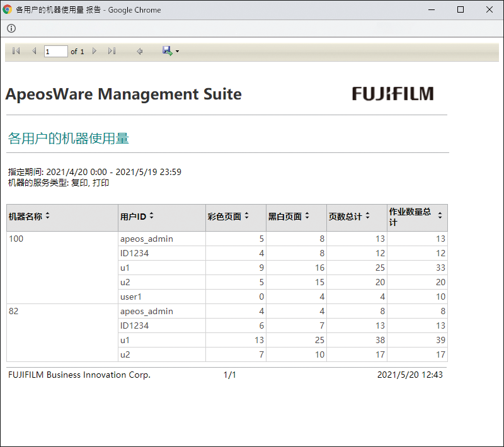Open the export format dropdown arrow
This screenshot has width=504, height=447.
click(x=178, y=52)
